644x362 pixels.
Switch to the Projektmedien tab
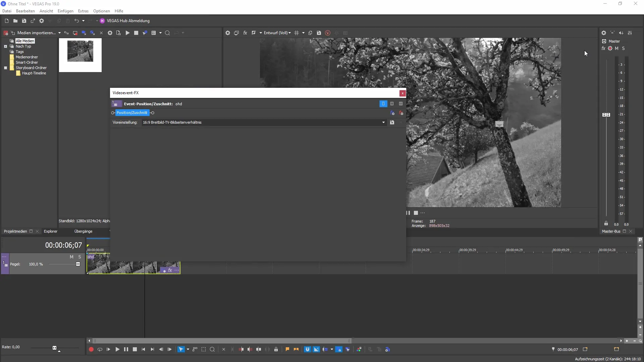pos(15,231)
